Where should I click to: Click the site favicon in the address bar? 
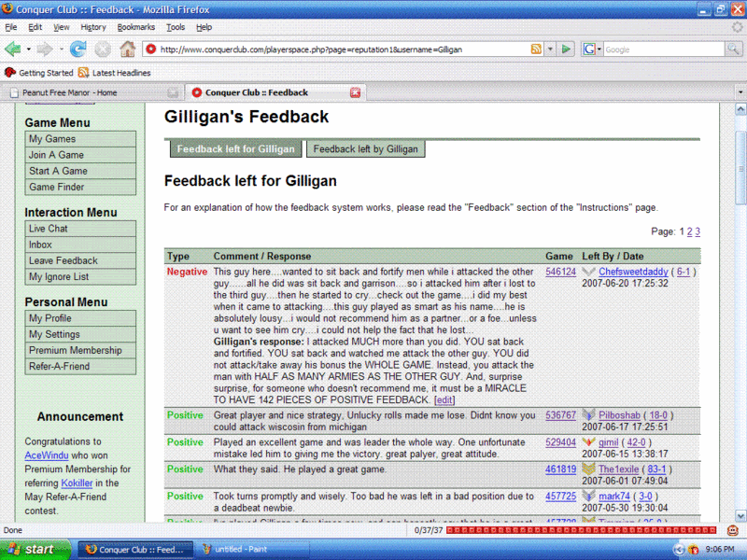[x=151, y=49]
